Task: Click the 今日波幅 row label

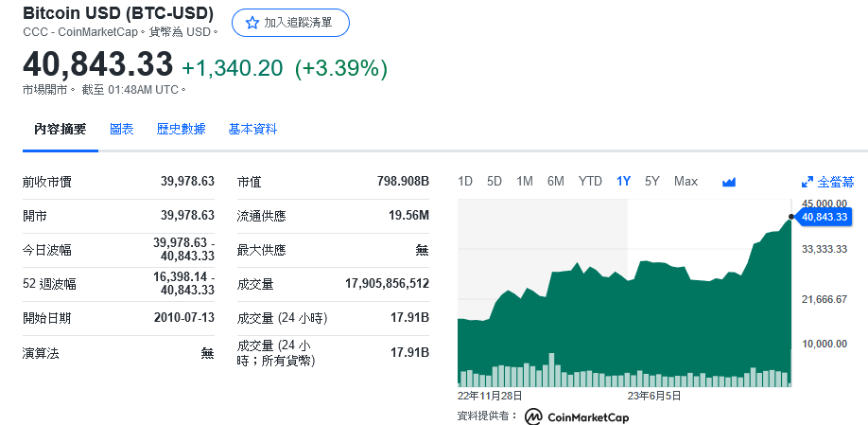Action: point(47,251)
